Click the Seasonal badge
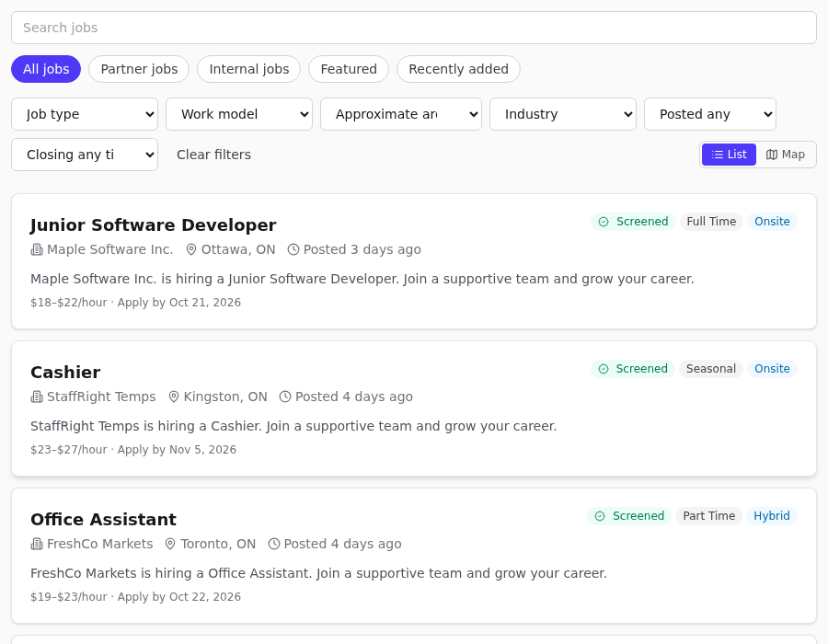Viewport: 828px width, 644px height. (711, 369)
